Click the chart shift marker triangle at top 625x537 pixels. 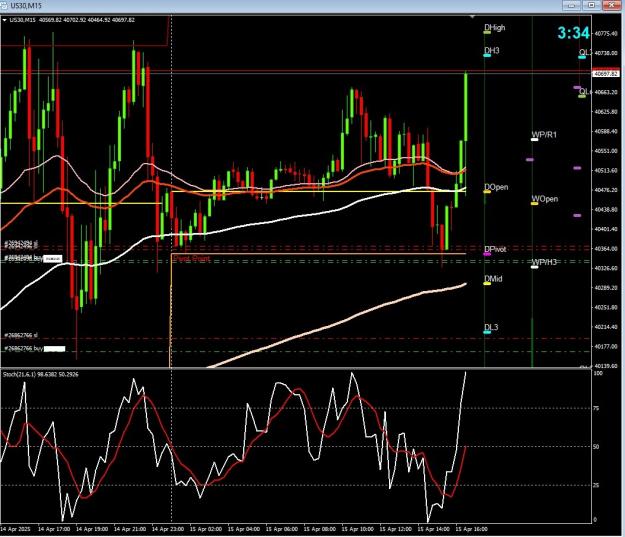[472, 17]
